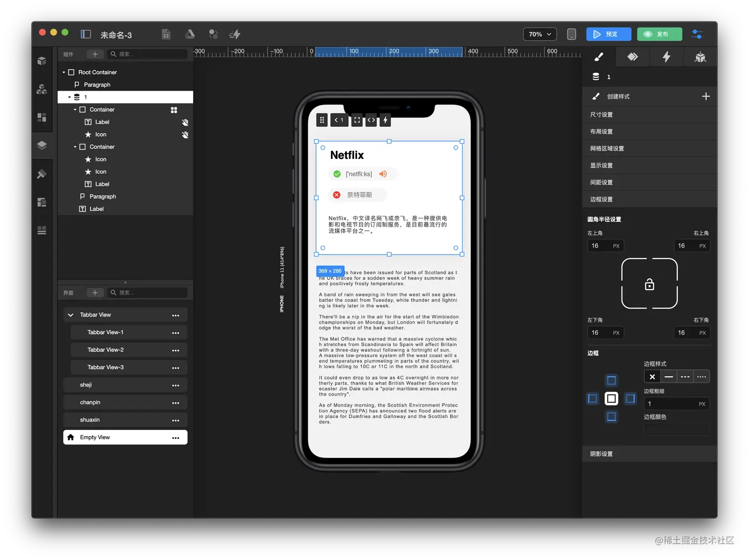Screen dimensions: 749x560
Task: Select the stacked blocks icon in left sidebar
Action: click(x=42, y=89)
